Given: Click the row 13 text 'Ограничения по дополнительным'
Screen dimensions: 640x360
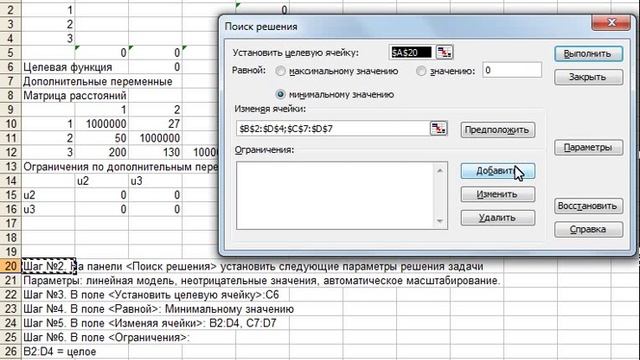Looking at the screenshot, I should [120, 167].
